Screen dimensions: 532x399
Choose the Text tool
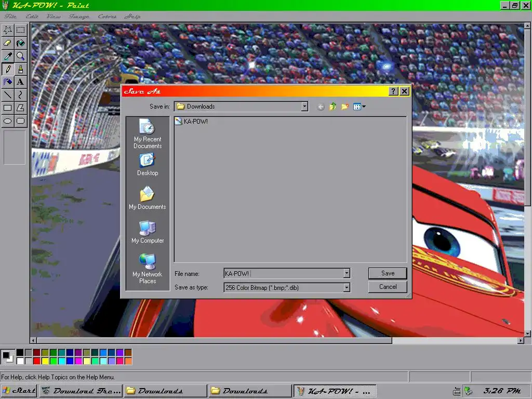pyautogui.click(x=21, y=82)
